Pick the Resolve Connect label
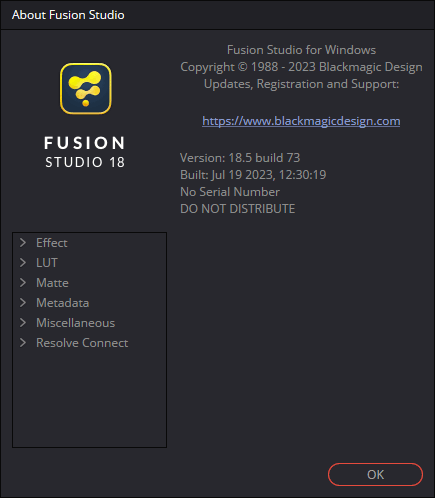 tap(82, 343)
